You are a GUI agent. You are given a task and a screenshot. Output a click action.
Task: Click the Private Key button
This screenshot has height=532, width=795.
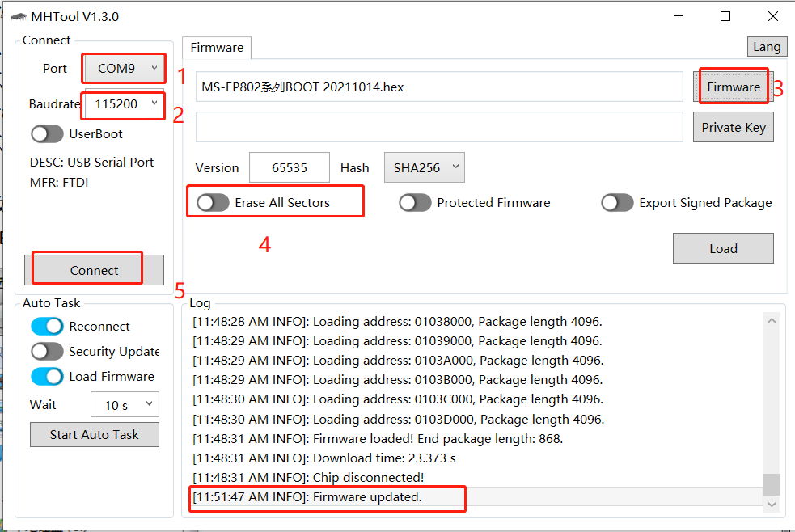click(x=734, y=127)
